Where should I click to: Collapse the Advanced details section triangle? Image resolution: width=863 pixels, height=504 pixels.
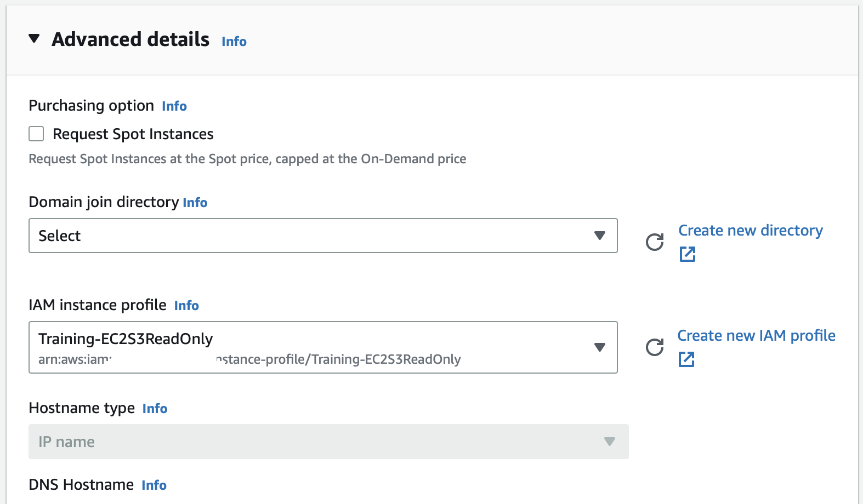pos(34,39)
